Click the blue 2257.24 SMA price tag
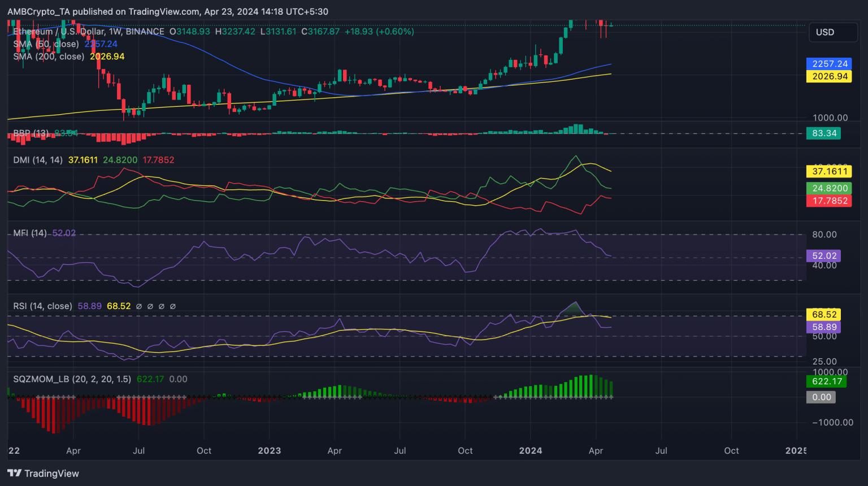This screenshot has width=868, height=486. coord(829,64)
